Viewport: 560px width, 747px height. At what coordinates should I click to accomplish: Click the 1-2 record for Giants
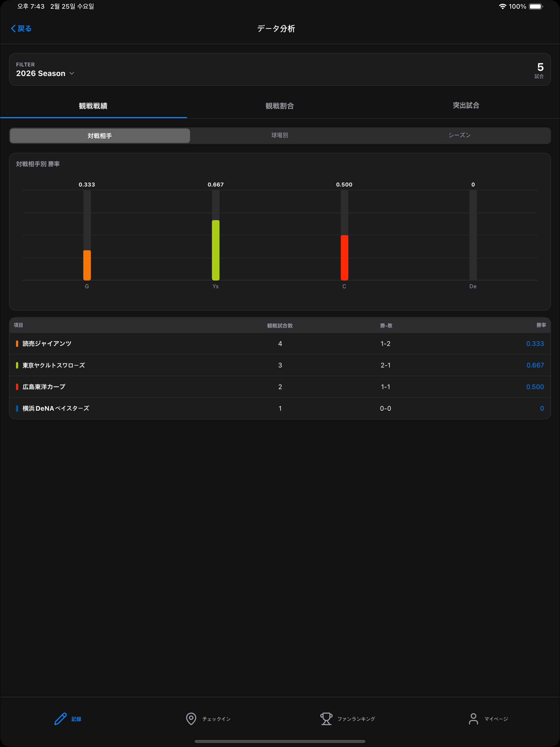pos(386,343)
